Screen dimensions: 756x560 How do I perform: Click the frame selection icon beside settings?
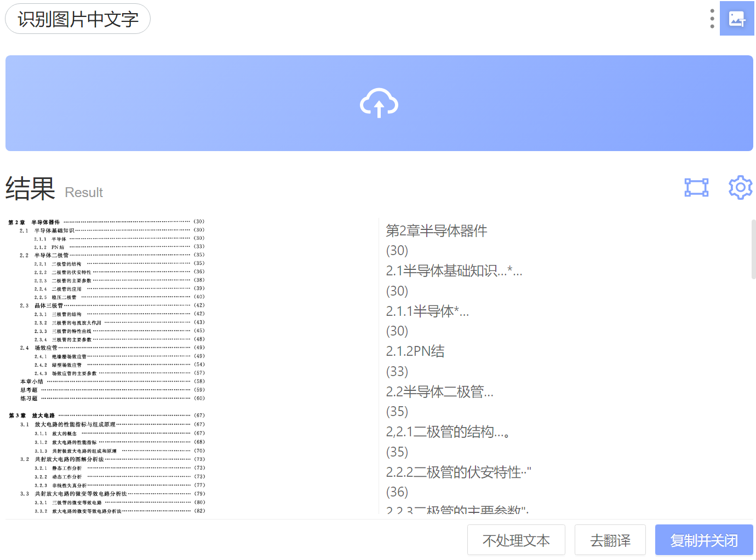[x=696, y=188]
